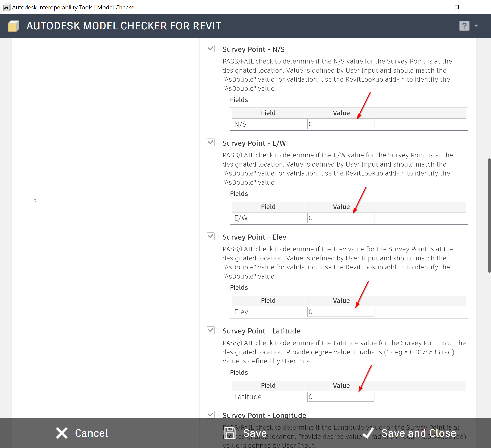Uncheck the Survey Point - N/S checkbox
This screenshot has width=491, height=448.
point(211,49)
